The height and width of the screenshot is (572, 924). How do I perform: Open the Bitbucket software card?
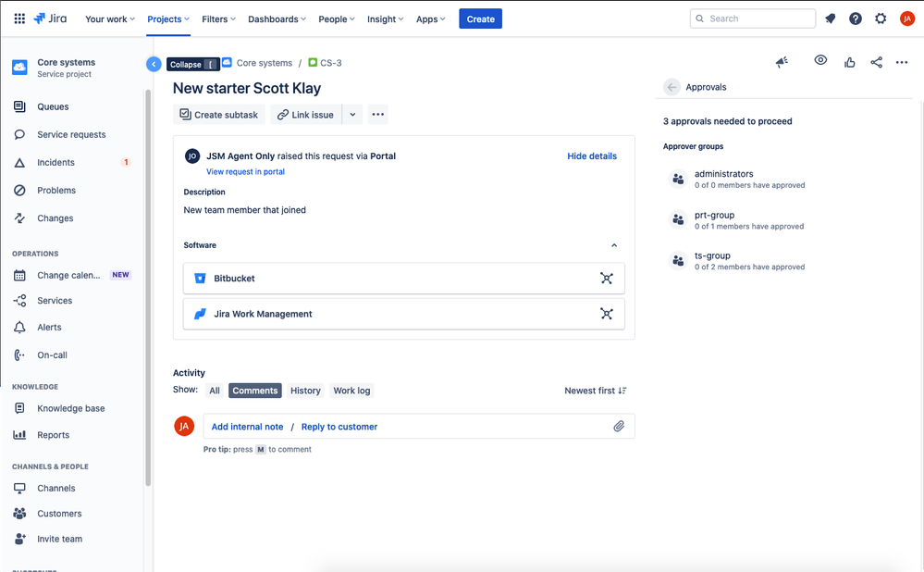(x=403, y=279)
